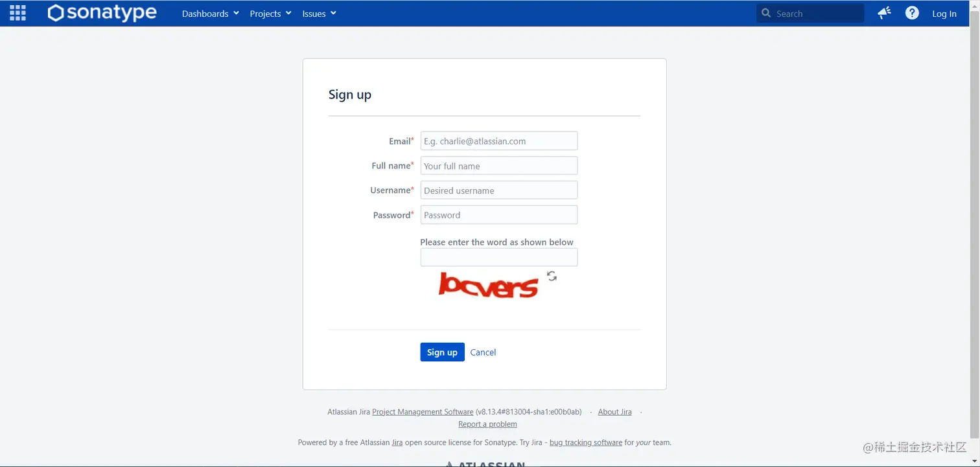980x467 pixels.
Task: Click Log In in header
Action: 944,14
